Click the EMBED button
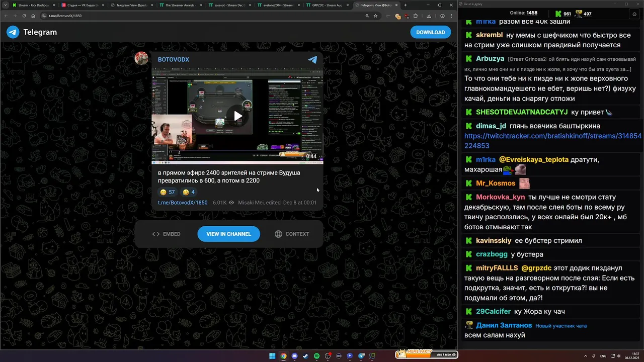Viewport: 644px width, 362px height. pos(166,234)
